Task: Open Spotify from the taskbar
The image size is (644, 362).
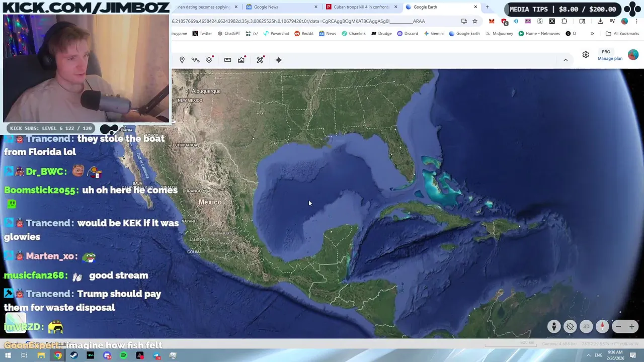Action: point(123,355)
